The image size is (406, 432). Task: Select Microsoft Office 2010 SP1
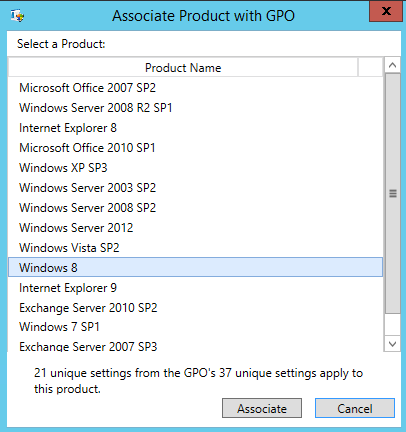(x=195, y=148)
